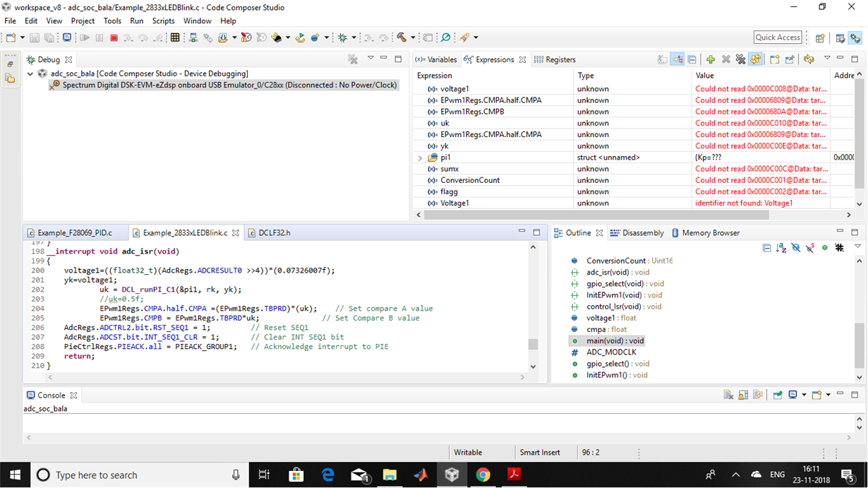Open the New file dropdown arrow
The width and height of the screenshot is (868, 488).
point(23,37)
